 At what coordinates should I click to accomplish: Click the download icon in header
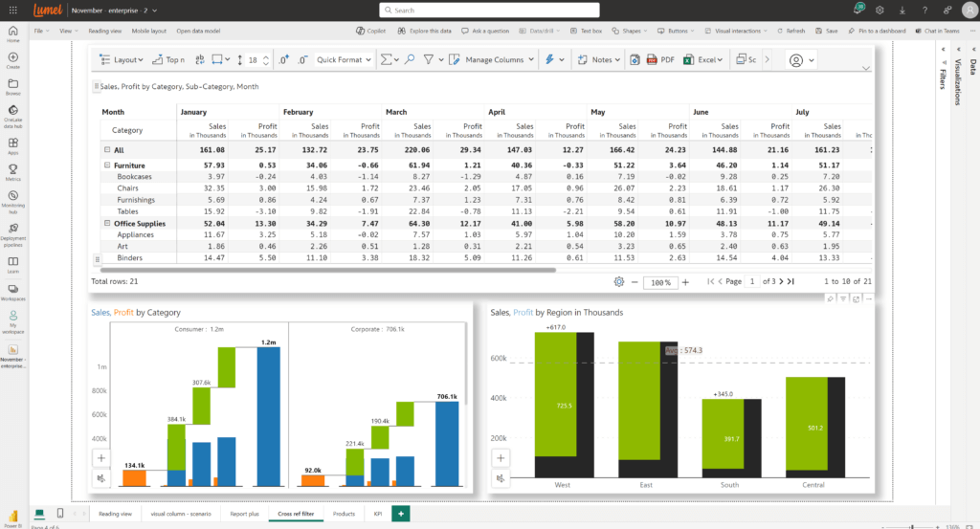[x=902, y=10]
